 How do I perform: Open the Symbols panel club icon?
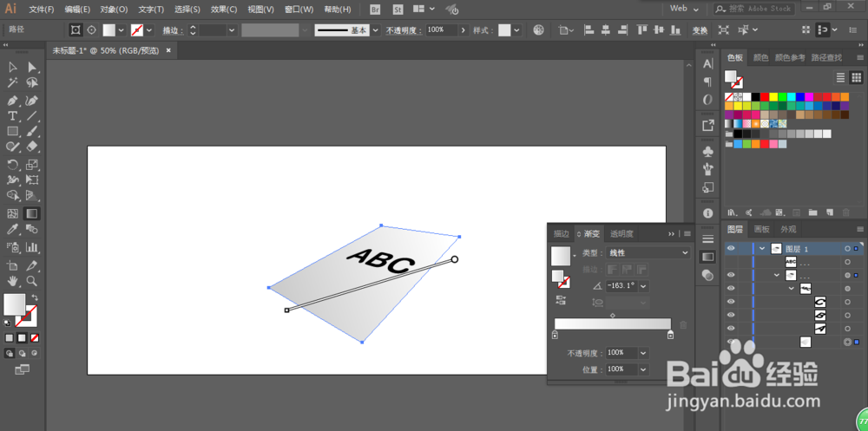point(707,151)
